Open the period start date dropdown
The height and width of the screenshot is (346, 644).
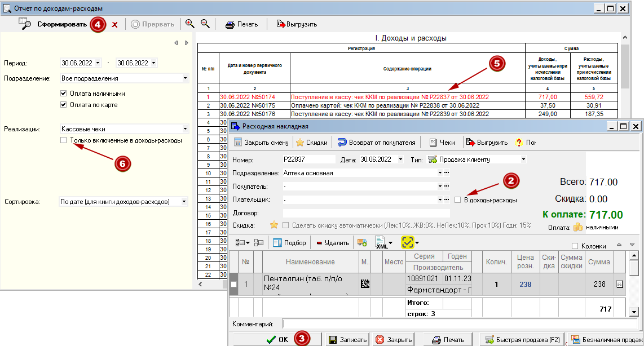click(x=98, y=63)
